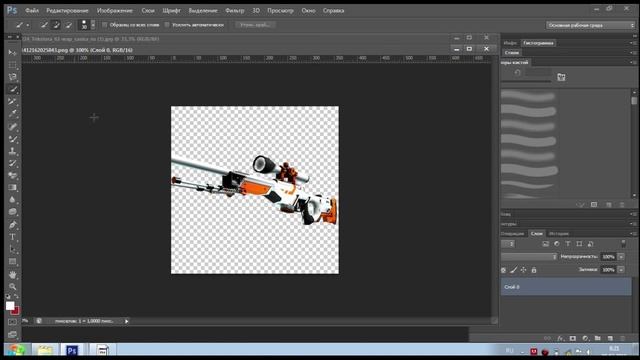
Task: Toggle lock image pixels
Action: (514, 270)
